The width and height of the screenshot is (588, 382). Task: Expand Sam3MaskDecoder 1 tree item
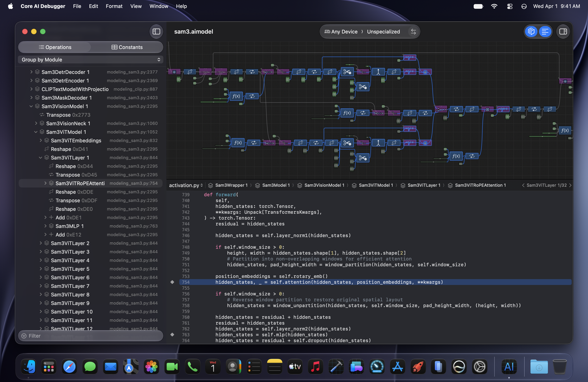click(31, 98)
